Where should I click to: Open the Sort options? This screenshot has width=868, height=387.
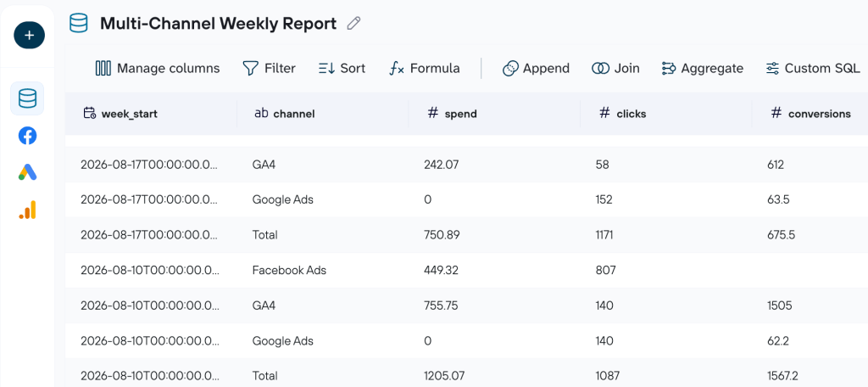point(342,68)
